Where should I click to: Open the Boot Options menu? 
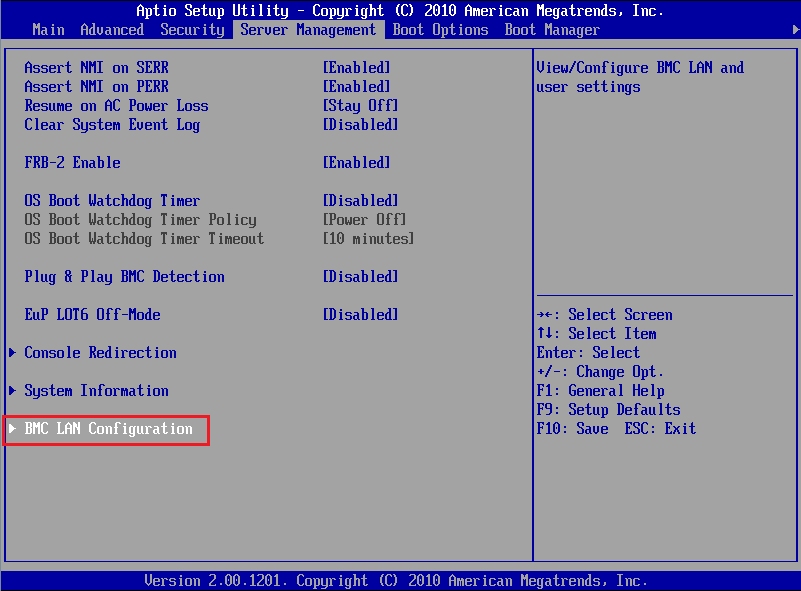click(440, 29)
